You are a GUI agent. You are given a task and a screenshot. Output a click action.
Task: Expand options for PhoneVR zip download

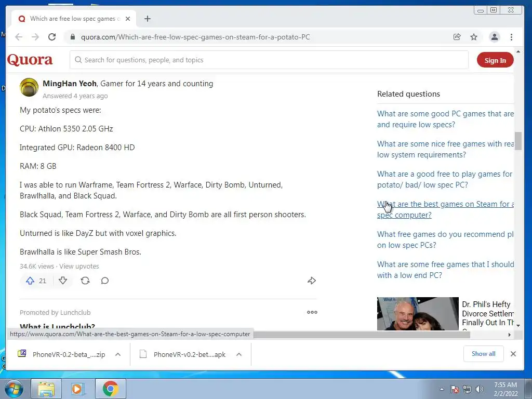(x=118, y=354)
